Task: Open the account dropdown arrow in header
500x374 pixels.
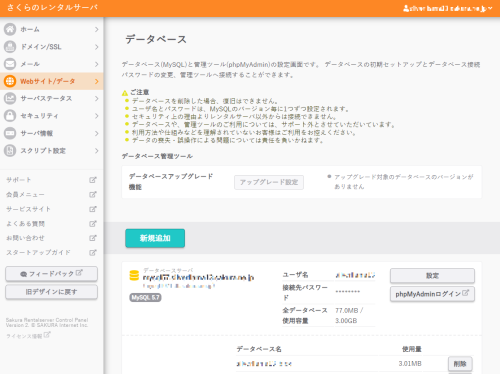Action: click(x=490, y=8)
